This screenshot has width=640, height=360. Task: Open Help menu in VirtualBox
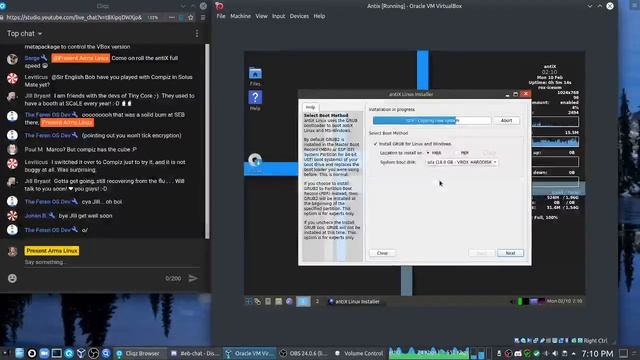coord(319,16)
